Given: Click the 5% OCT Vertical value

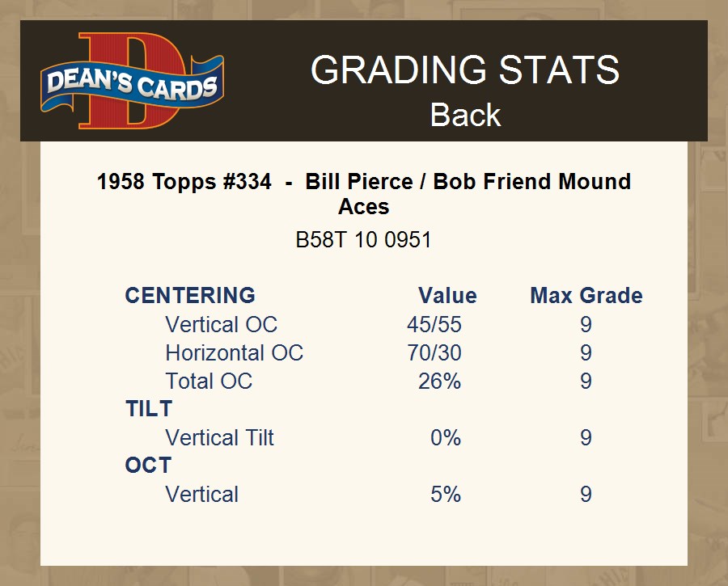Looking at the screenshot, I should click(445, 495).
